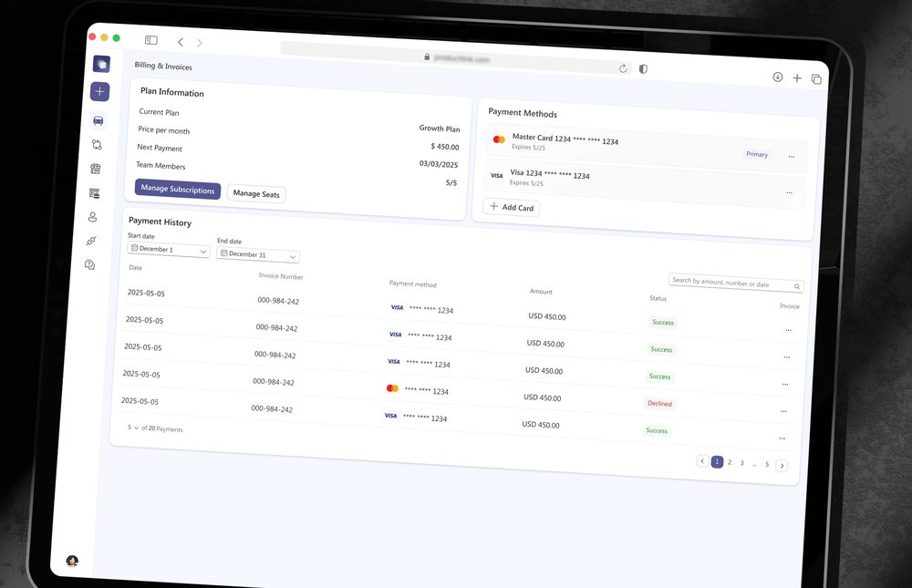912x588 pixels.
Task: Click the Invoice Number column header
Action: [x=281, y=276]
